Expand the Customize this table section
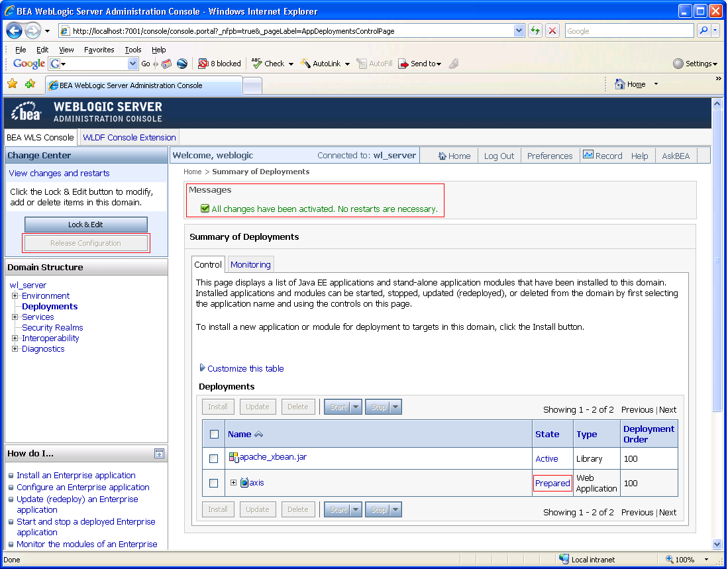The image size is (728, 569). coord(202,368)
